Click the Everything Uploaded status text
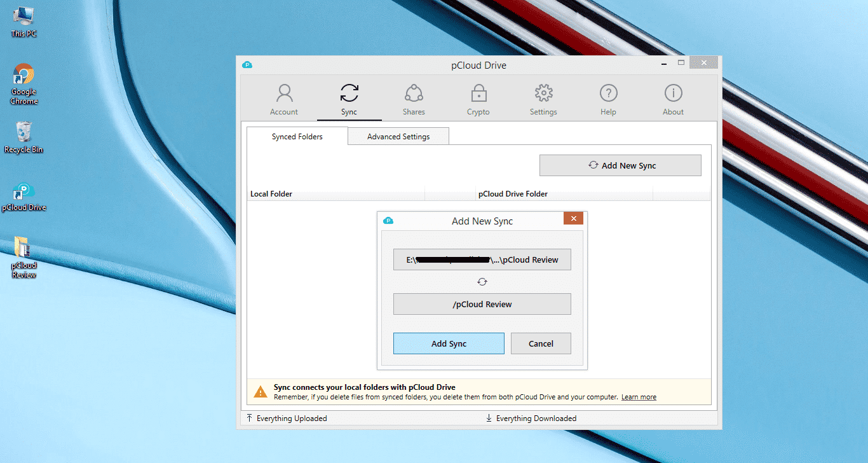 pyautogui.click(x=292, y=418)
